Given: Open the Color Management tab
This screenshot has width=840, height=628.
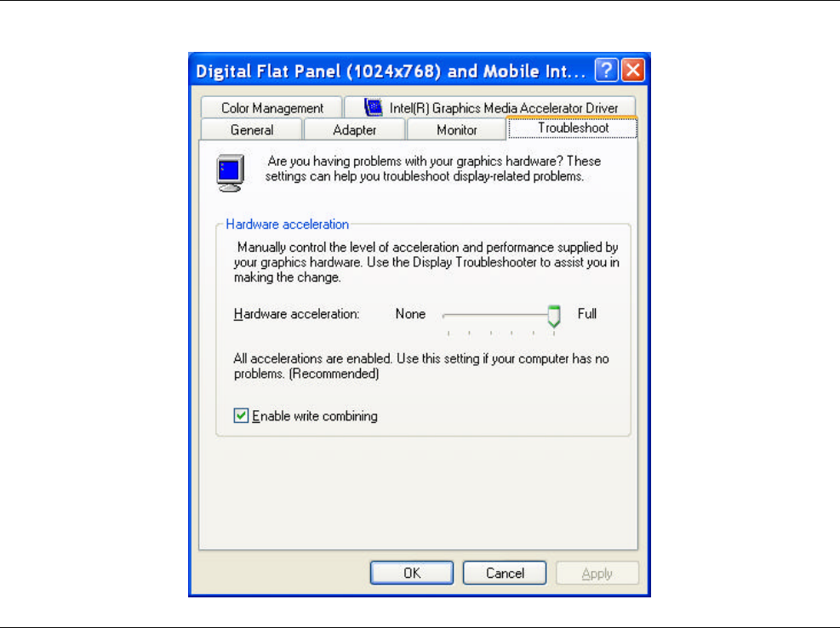Looking at the screenshot, I should point(271,108).
